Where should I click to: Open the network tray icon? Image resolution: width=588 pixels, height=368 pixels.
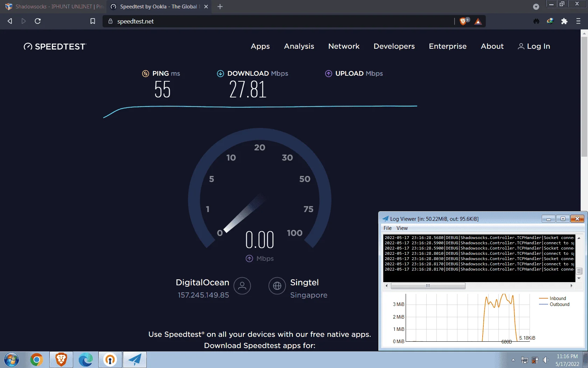point(524,360)
